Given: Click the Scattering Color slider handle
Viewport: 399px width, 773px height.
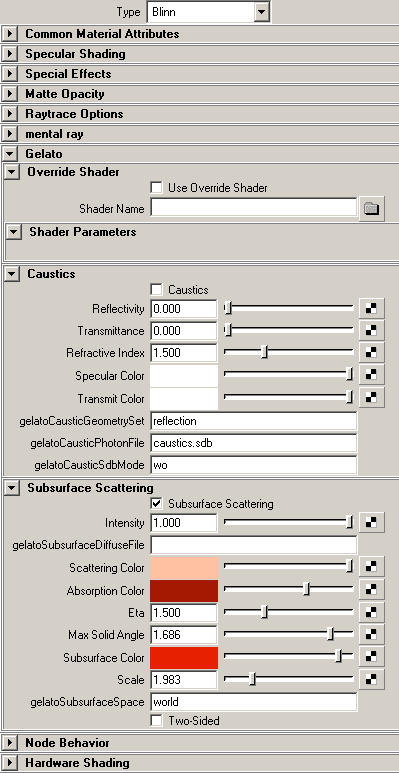Looking at the screenshot, I should (350, 567).
